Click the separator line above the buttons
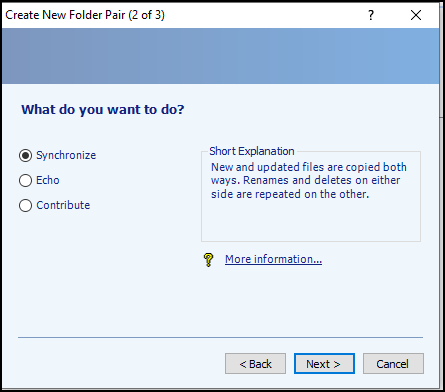445x392 pixels. [220, 337]
